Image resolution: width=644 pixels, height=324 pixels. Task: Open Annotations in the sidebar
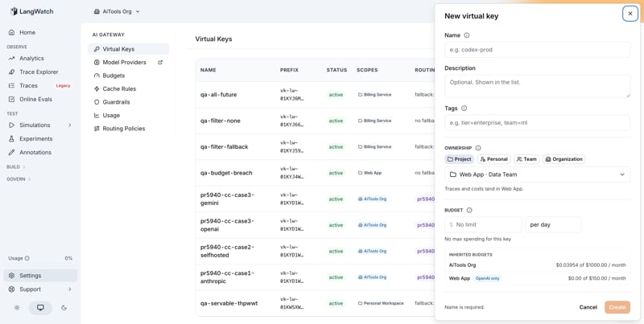(x=40, y=152)
